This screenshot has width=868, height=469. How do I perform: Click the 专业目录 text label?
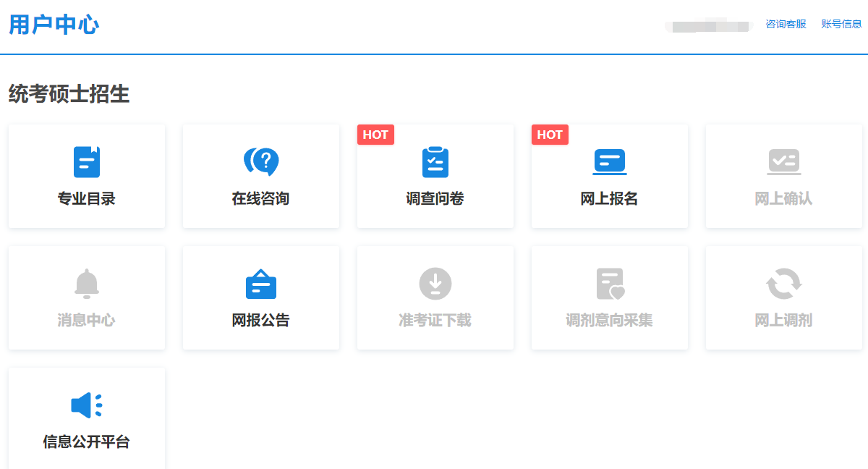coord(87,198)
